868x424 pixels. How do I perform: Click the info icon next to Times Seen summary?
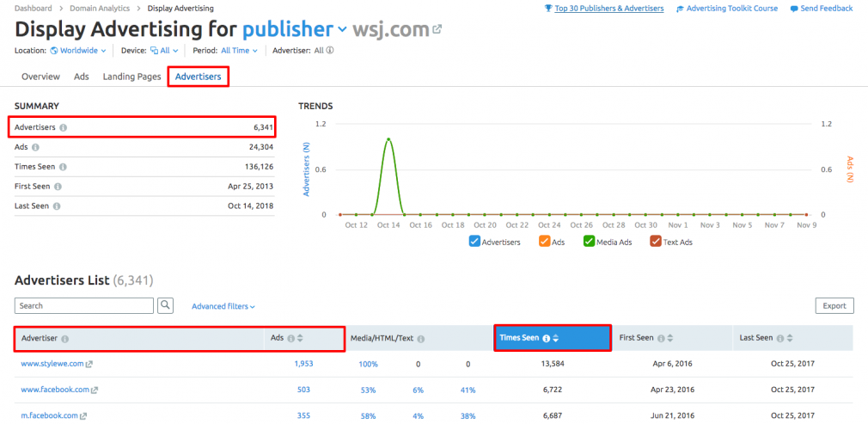tap(63, 167)
